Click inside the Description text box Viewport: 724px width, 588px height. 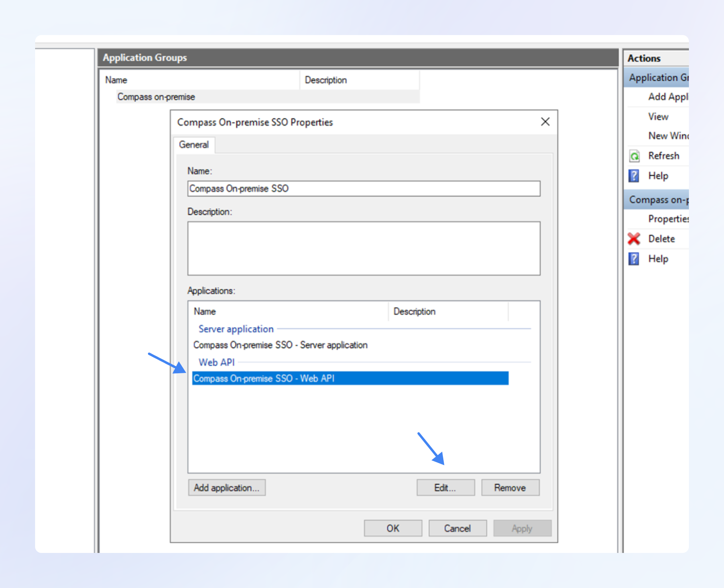click(x=364, y=248)
